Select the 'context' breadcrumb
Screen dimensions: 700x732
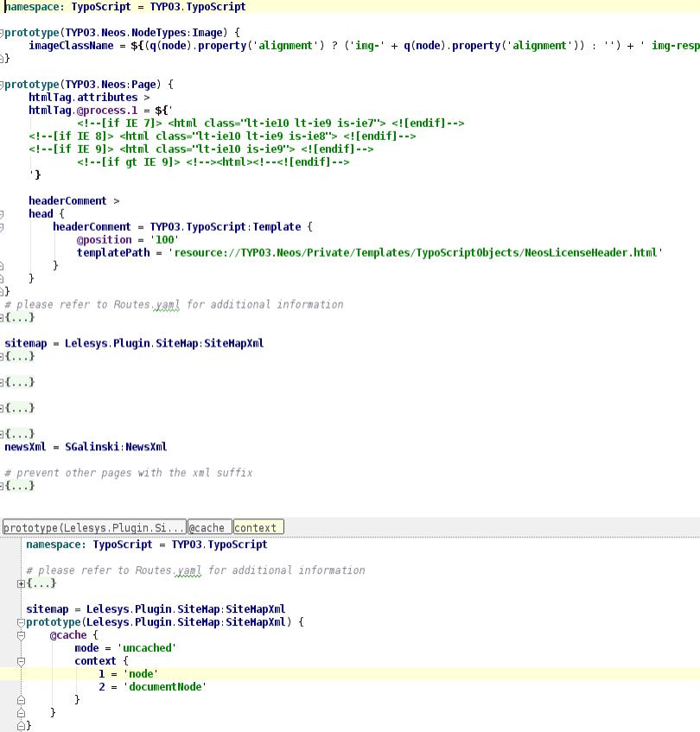click(258, 527)
